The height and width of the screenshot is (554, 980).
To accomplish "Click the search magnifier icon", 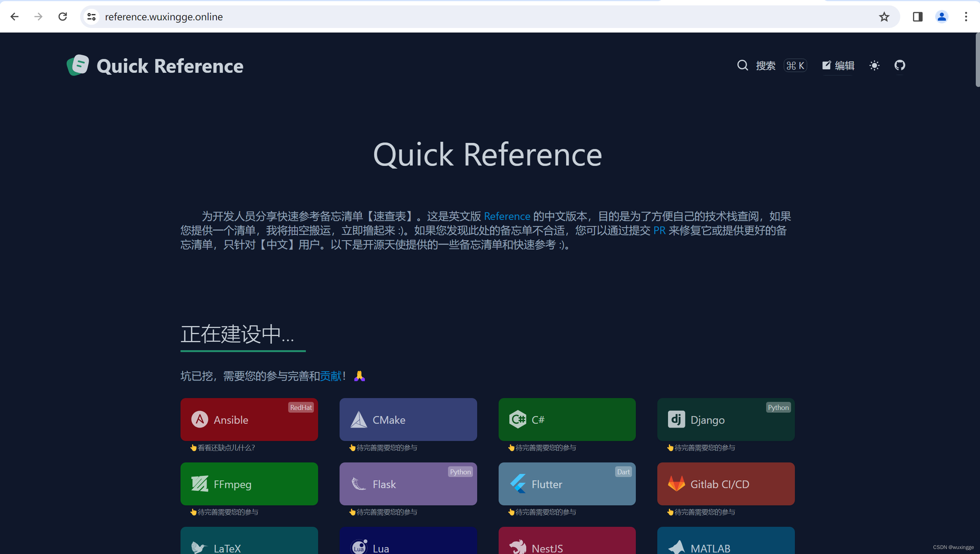I will click(x=742, y=65).
